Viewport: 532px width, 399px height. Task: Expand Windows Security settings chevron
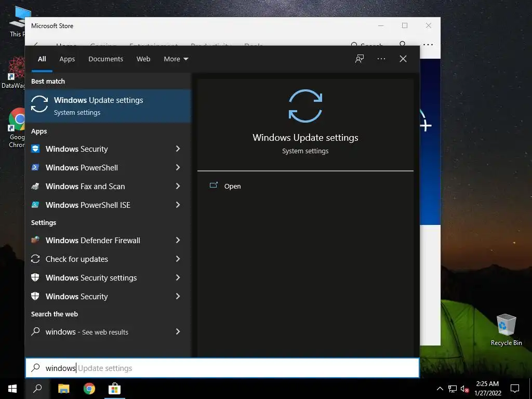pyautogui.click(x=178, y=277)
